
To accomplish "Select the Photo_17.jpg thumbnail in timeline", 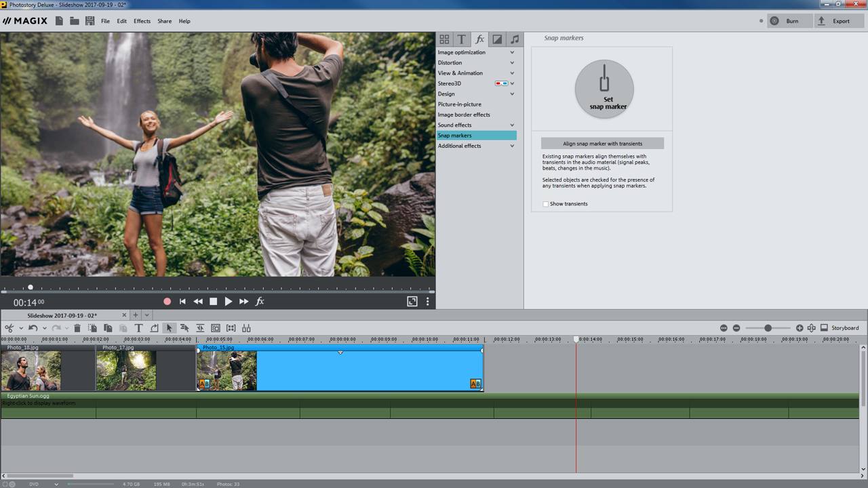I will click(126, 371).
